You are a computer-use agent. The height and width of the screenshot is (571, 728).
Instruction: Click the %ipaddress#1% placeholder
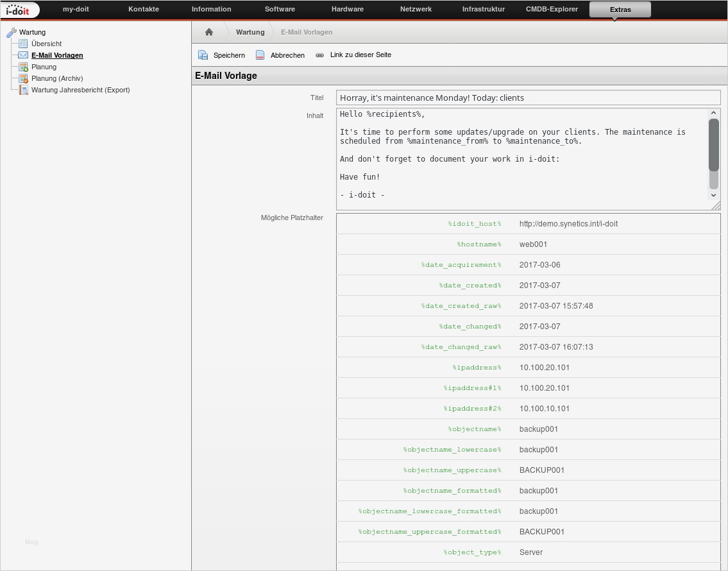point(472,388)
